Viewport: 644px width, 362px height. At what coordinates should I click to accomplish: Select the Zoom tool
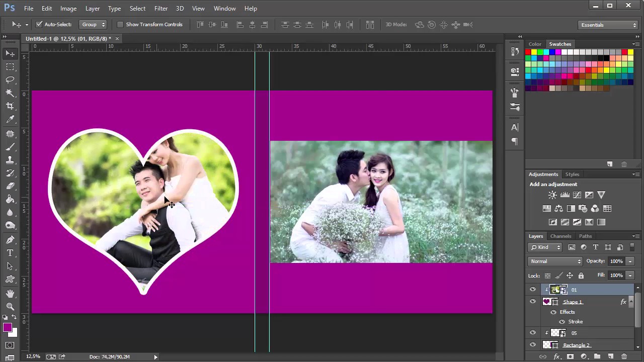(10, 306)
